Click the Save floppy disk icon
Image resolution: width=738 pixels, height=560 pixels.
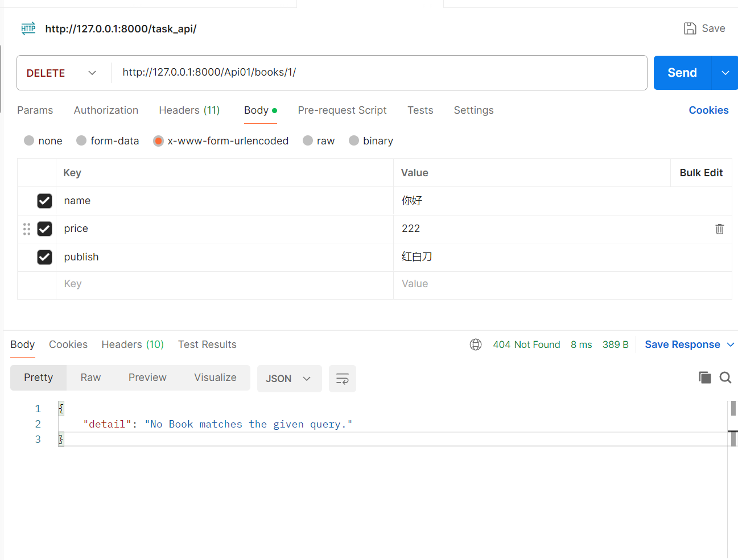pos(690,28)
